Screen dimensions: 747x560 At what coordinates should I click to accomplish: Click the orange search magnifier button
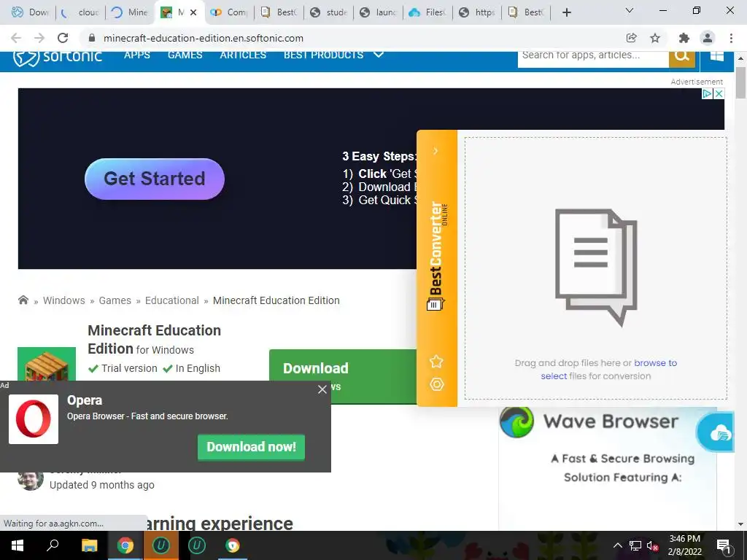click(x=682, y=57)
